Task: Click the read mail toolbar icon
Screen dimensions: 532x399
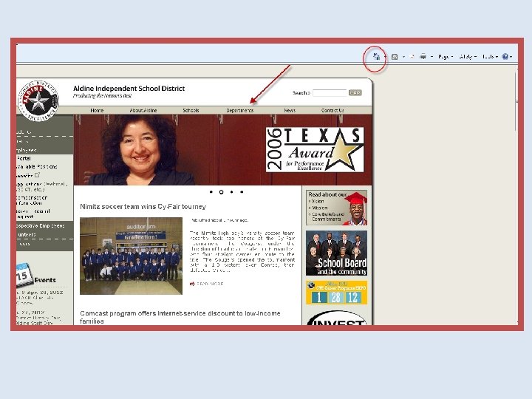Action: click(412, 56)
